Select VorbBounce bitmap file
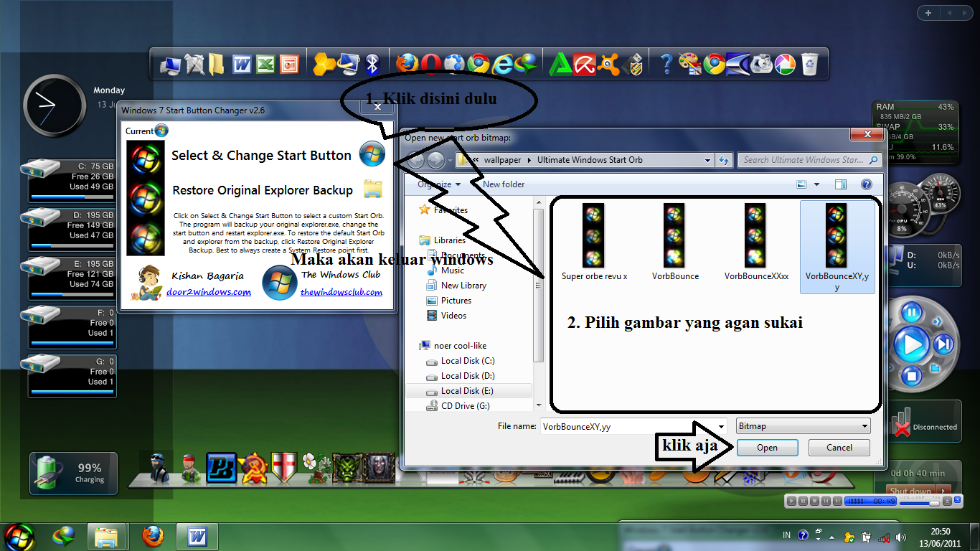Image resolution: width=980 pixels, height=551 pixels. point(675,242)
